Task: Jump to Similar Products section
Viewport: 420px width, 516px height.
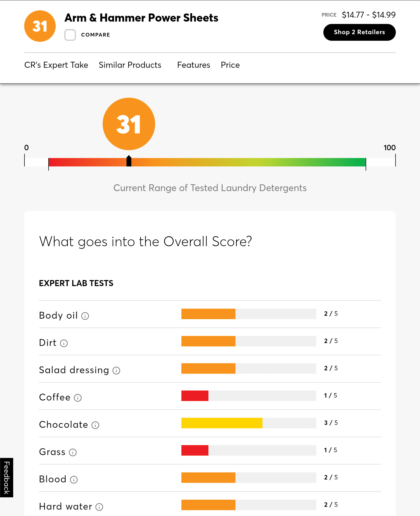Action: point(130,65)
